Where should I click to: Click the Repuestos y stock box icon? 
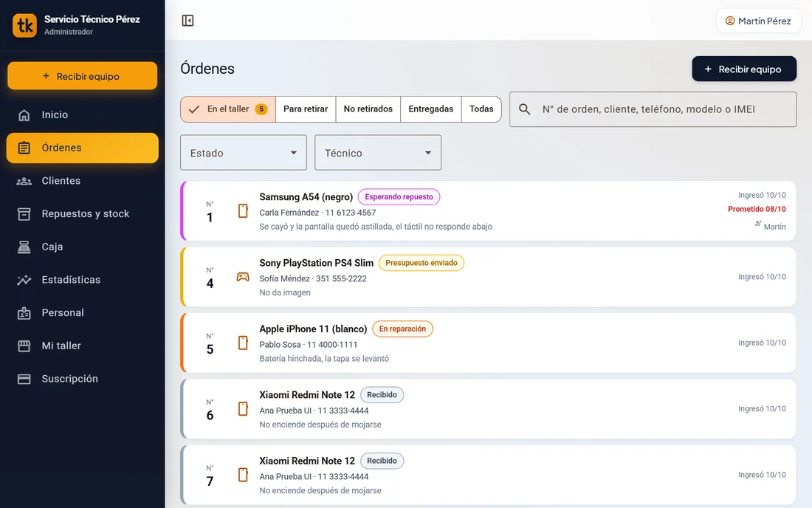(24, 214)
